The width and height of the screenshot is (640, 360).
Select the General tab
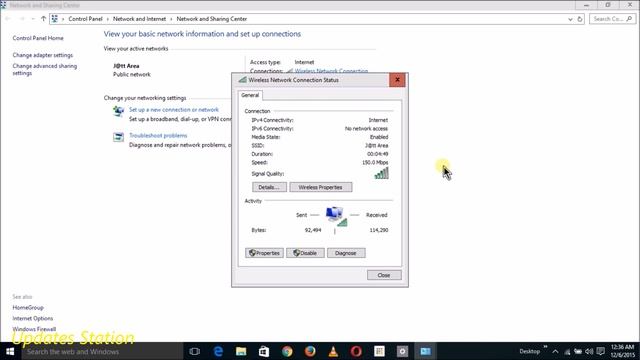pyautogui.click(x=250, y=95)
